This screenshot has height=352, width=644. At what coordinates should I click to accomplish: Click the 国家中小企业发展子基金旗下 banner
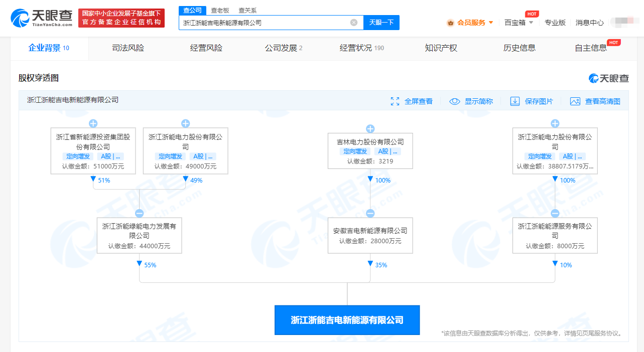click(x=121, y=18)
